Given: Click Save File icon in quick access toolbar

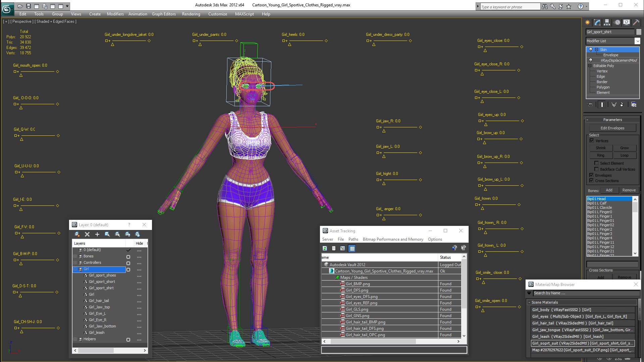Looking at the screenshot, I should coord(29,6).
